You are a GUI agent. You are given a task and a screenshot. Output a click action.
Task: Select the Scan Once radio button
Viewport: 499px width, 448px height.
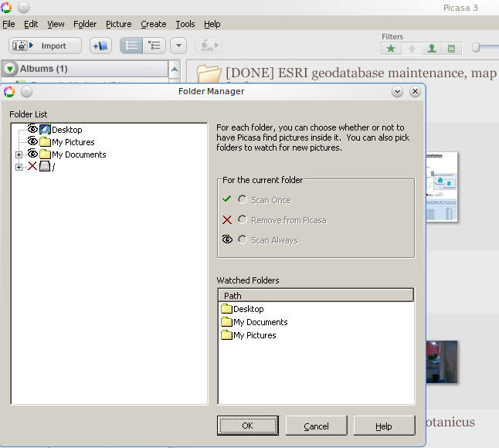coord(243,199)
